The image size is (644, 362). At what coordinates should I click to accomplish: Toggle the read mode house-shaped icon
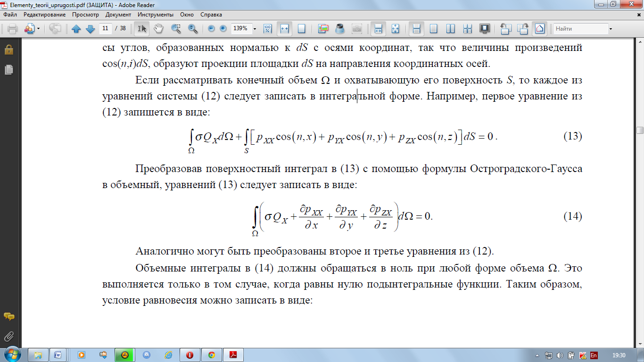point(540,29)
